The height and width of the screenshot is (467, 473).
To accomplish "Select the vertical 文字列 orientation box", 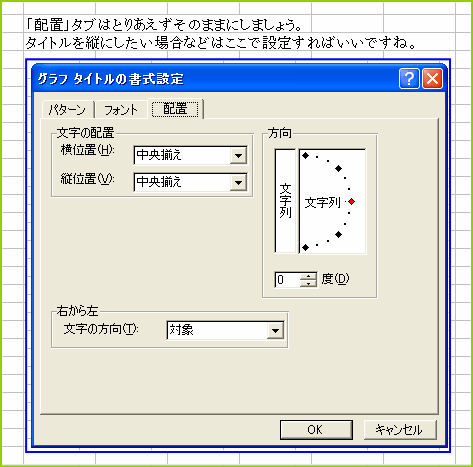I will tap(285, 201).
